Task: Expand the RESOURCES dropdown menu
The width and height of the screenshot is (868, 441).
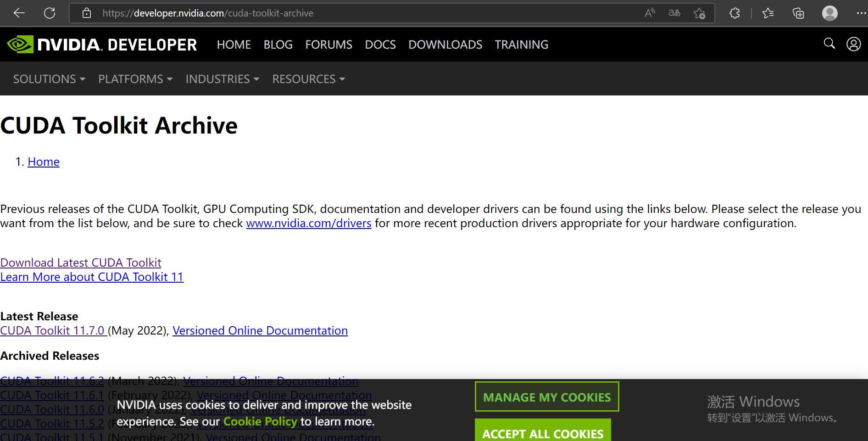Action: [x=308, y=79]
